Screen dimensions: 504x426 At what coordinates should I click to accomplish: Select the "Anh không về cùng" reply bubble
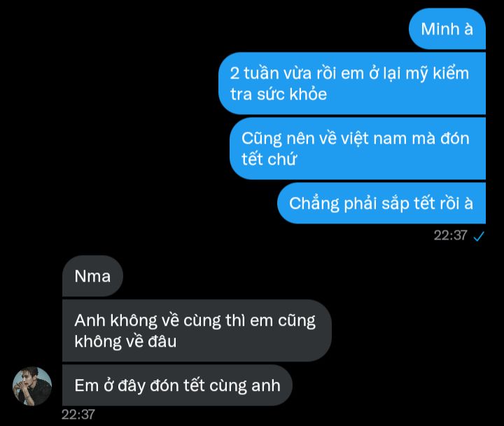point(197,331)
